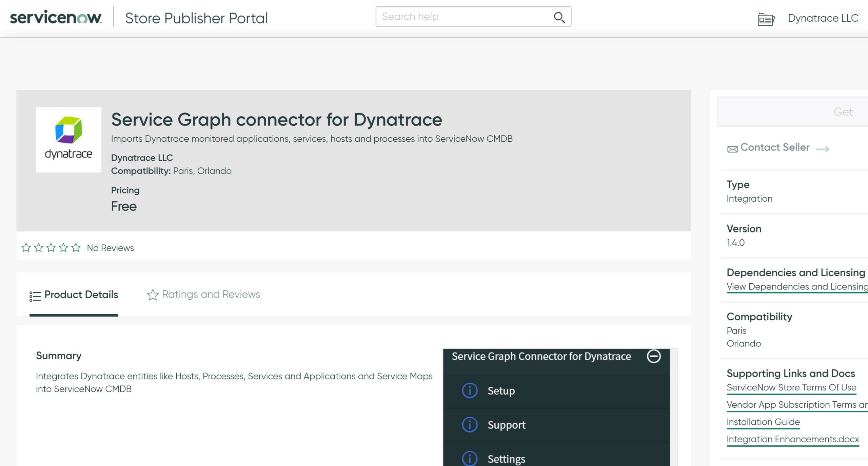Select the first rating star
The height and width of the screenshot is (466, 868).
coord(26,247)
